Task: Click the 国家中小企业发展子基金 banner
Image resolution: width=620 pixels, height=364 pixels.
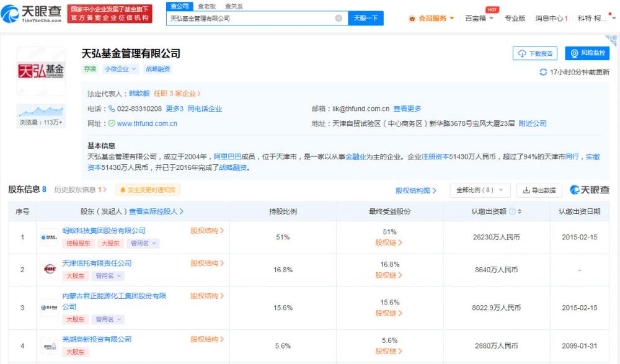Action: (x=110, y=14)
